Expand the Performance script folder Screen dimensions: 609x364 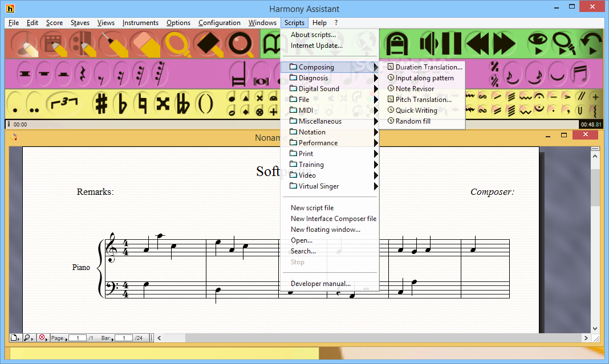(330, 143)
